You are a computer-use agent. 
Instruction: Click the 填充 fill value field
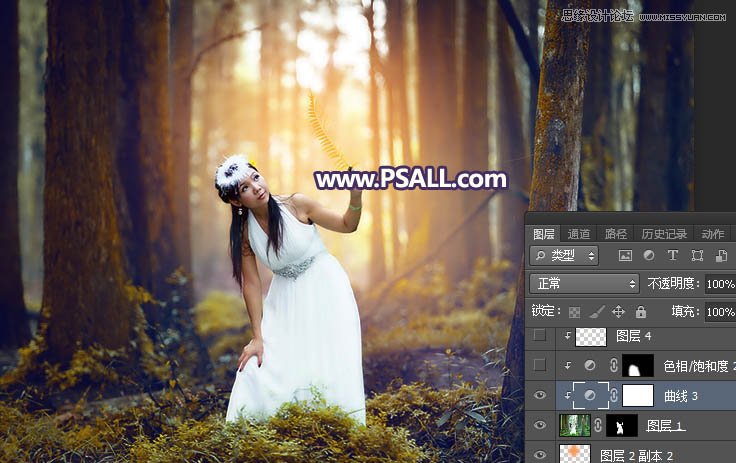coord(721,312)
